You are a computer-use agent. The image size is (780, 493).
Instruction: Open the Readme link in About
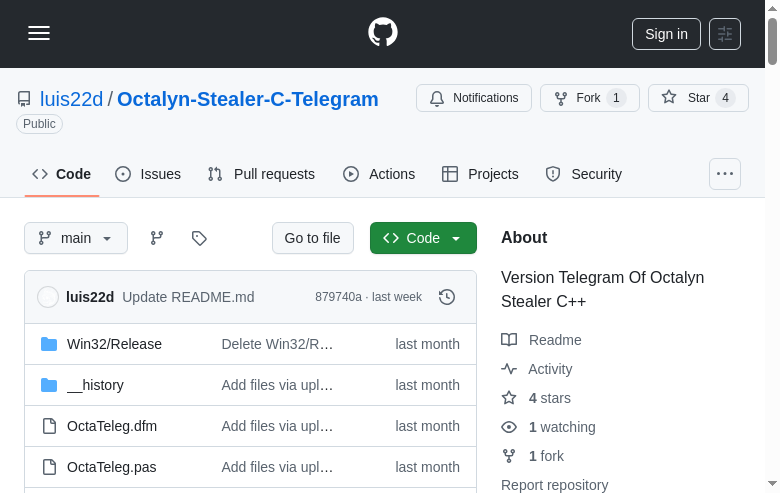coord(541,340)
